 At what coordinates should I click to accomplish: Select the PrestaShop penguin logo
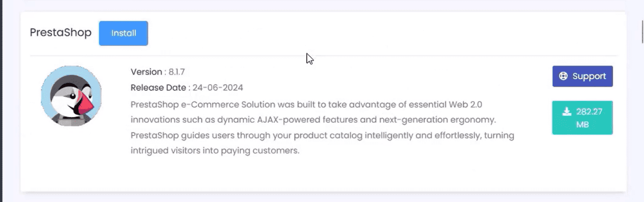[x=71, y=96]
